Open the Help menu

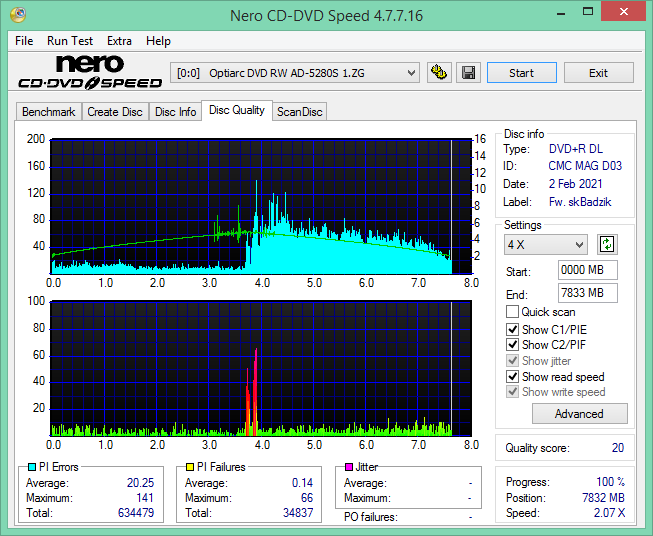point(158,41)
